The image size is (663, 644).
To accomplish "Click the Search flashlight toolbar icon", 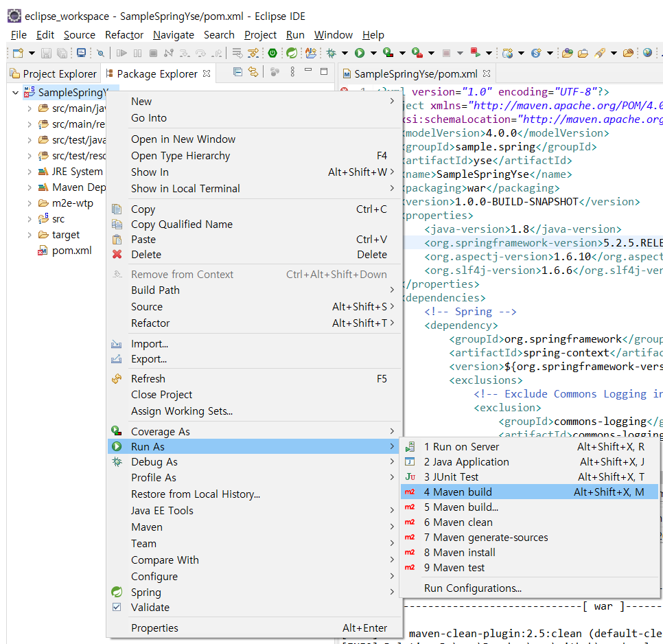I will pyautogui.click(x=600, y=53).
